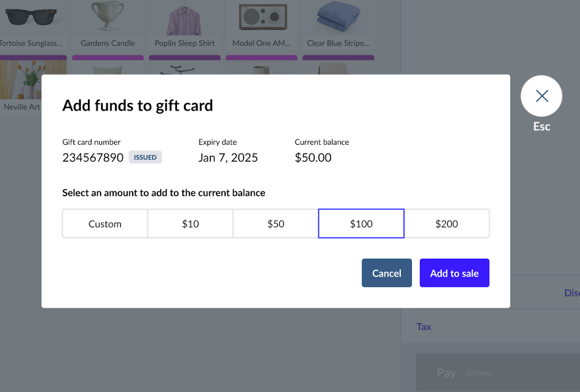Select the Clear Blue Stripe product image
580x392 pixels.
click(338, 17)
